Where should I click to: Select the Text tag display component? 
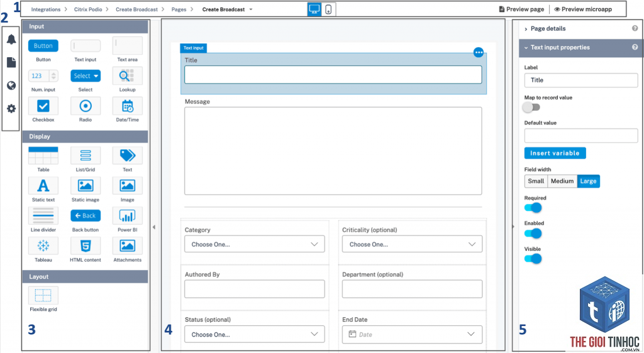127,156
